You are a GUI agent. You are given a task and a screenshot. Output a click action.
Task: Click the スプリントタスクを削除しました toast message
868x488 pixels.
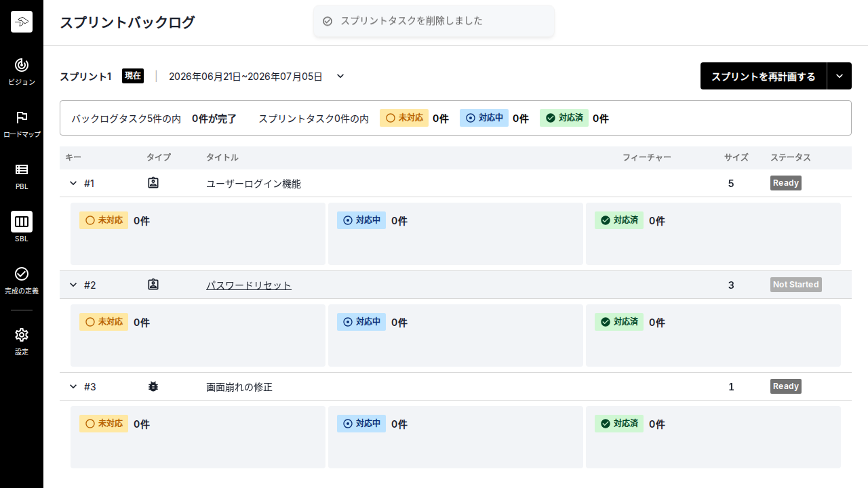[x=412, y=21]
